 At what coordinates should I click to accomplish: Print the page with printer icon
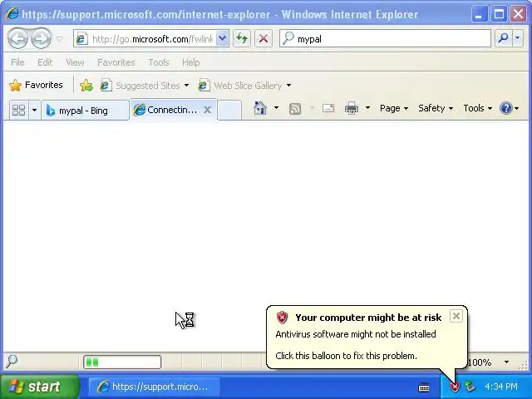pyautogui.click(x=352, y=108)
